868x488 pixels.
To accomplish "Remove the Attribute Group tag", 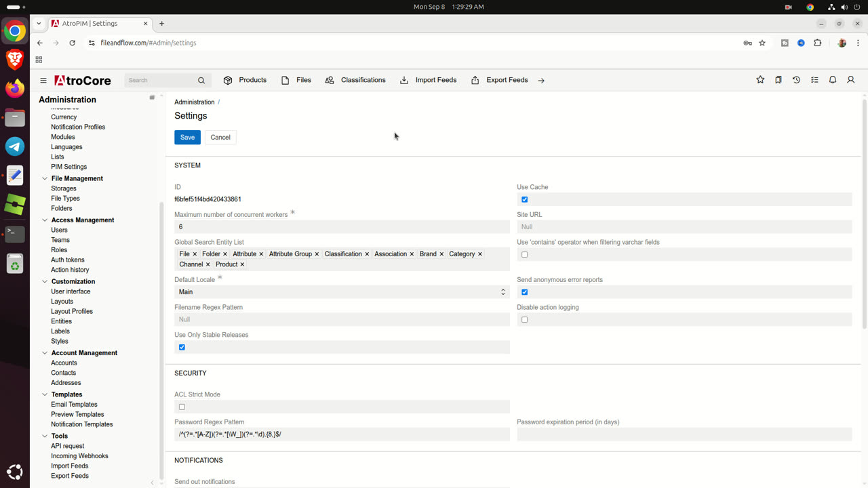I will point(317,254).
